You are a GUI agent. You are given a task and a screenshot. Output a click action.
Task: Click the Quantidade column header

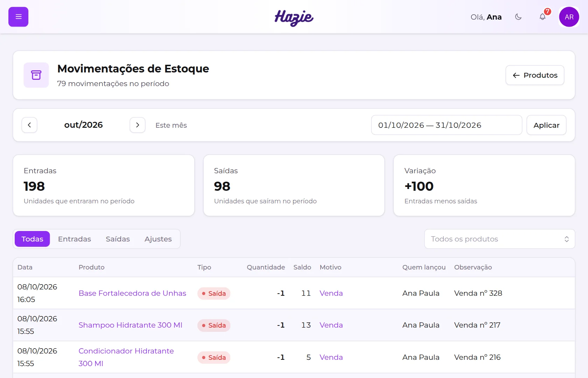[x=266, y=267]
